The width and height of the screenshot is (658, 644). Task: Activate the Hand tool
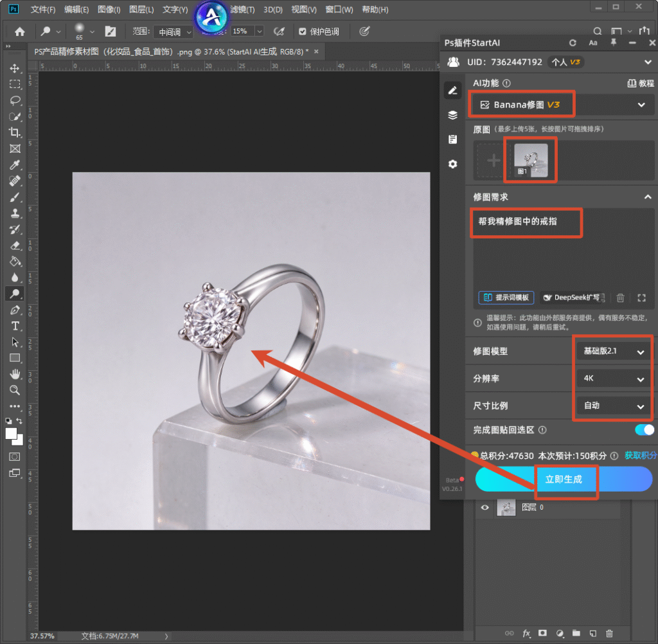tap(15, 374)
